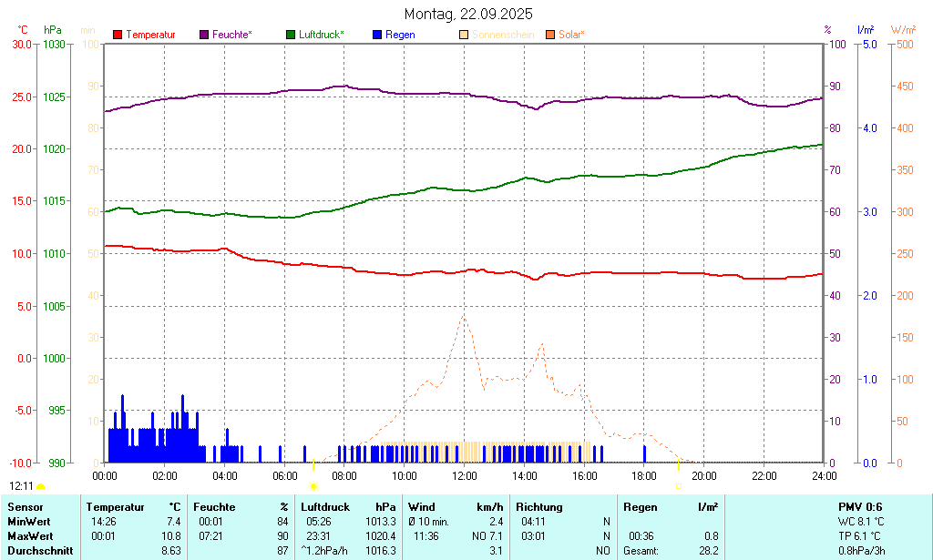
Task: Select the Temperatur legend label
Action: 150,35
